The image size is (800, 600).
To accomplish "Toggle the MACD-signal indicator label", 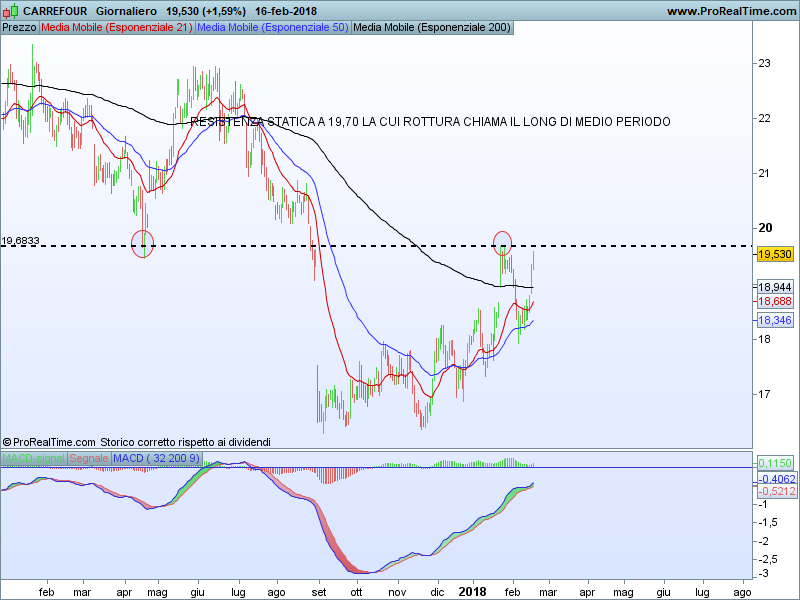I will pos(33,458).
